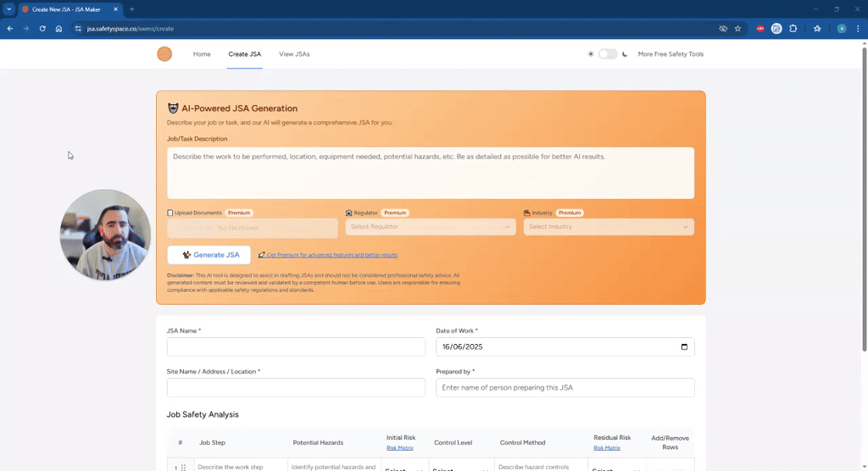868x471 pixels.
Task: Focus the JSA Name input field
Action: pos(296,347)
